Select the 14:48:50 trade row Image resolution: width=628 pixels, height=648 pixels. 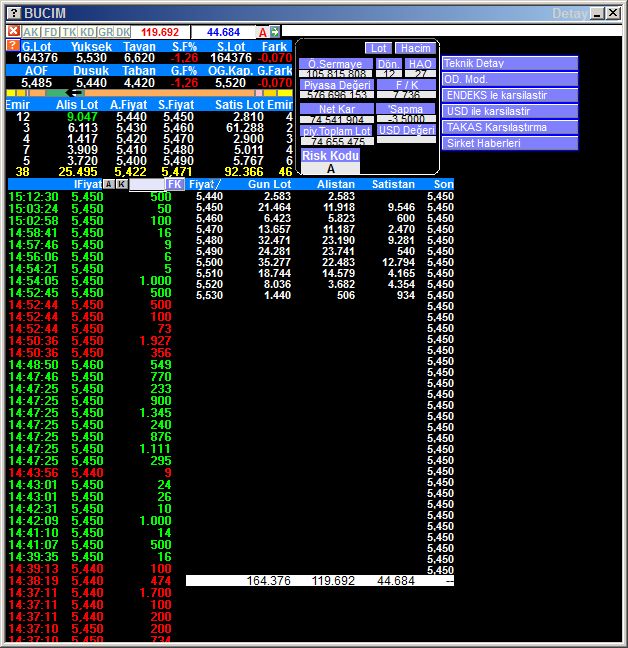coord(90,365)
